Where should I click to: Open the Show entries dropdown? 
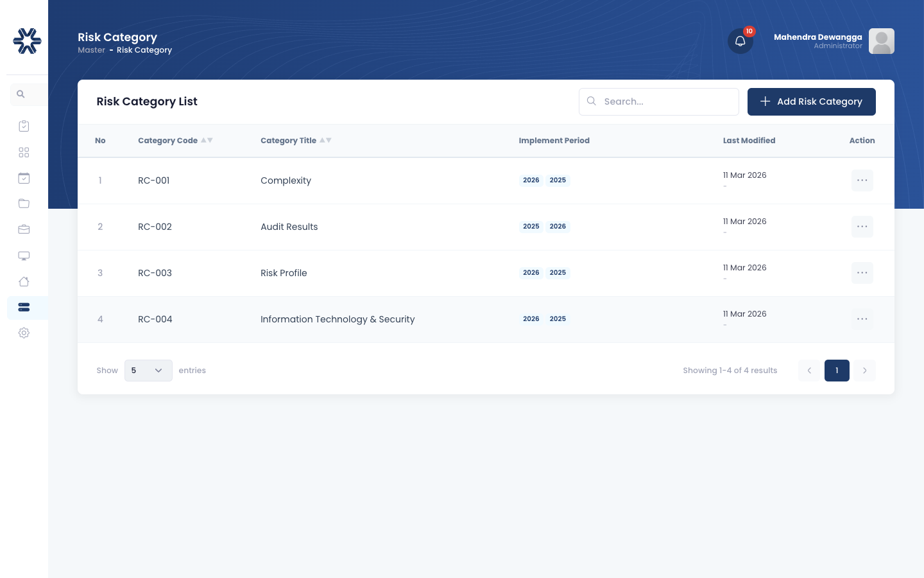(148, 371)
